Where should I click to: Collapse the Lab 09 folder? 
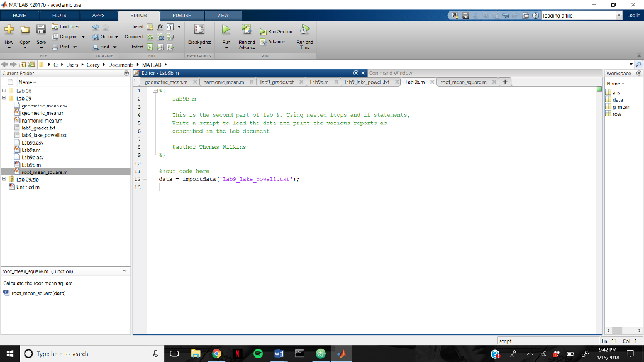4,99
